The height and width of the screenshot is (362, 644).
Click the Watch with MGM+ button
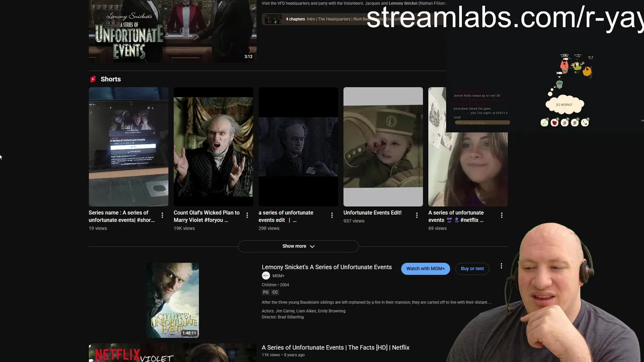tap(426, 268)
